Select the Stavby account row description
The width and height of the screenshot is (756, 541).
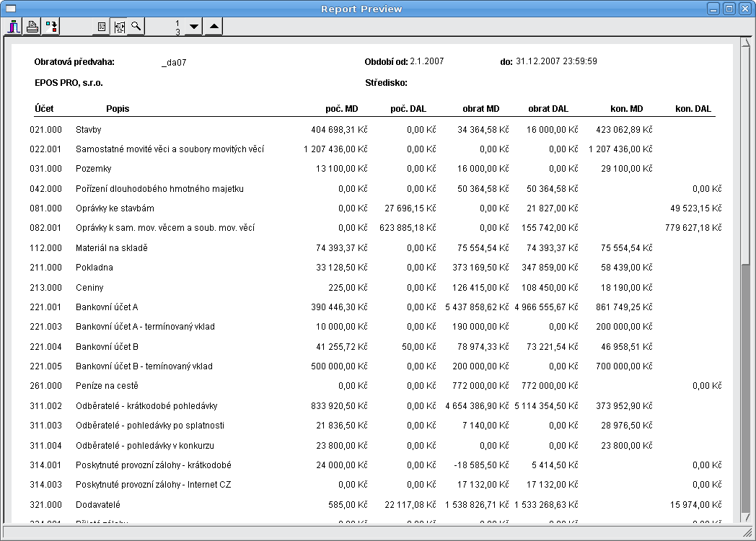tap(88, 130)
